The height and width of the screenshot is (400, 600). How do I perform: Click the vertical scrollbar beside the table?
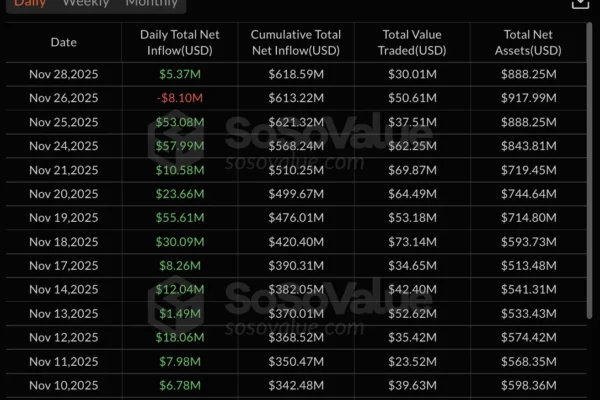pyautogui.click(x=591, y=200)
